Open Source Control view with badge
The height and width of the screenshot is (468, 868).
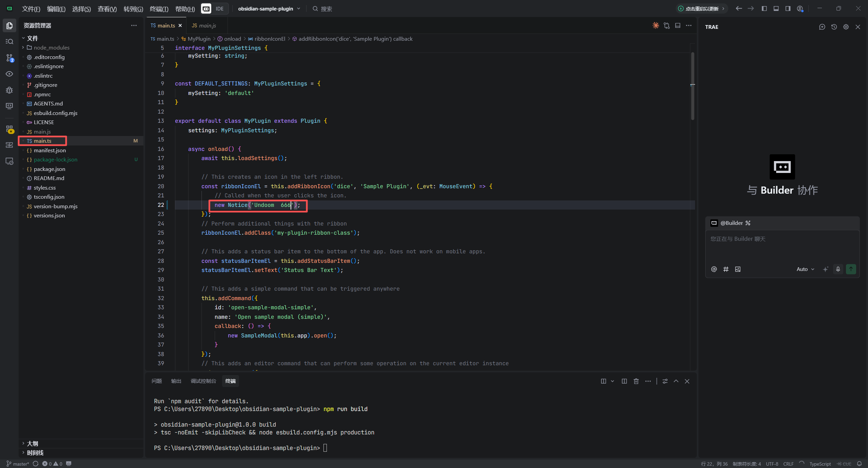[x=9, y=58]
